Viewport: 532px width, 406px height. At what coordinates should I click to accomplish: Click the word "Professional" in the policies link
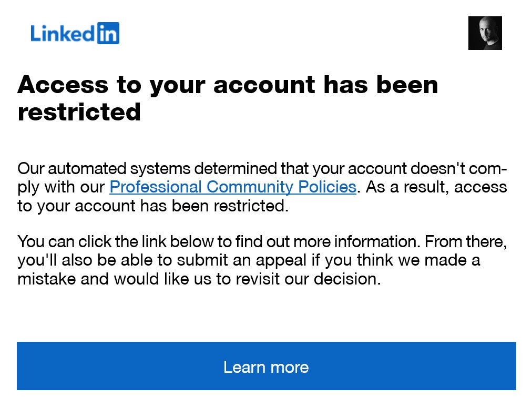(x=156, y=187)
